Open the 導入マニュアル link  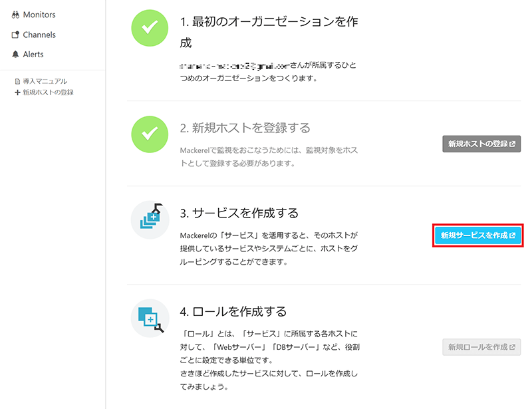click(x=45, y=82)
